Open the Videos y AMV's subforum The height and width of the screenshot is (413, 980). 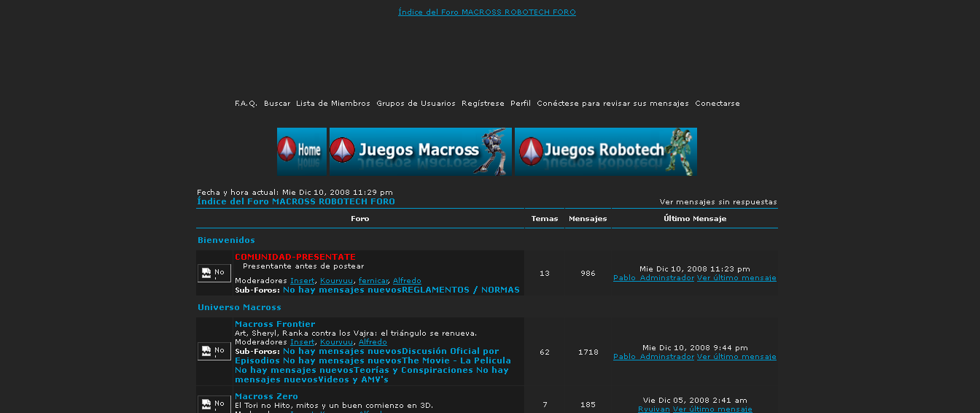(x=353, y=379)
